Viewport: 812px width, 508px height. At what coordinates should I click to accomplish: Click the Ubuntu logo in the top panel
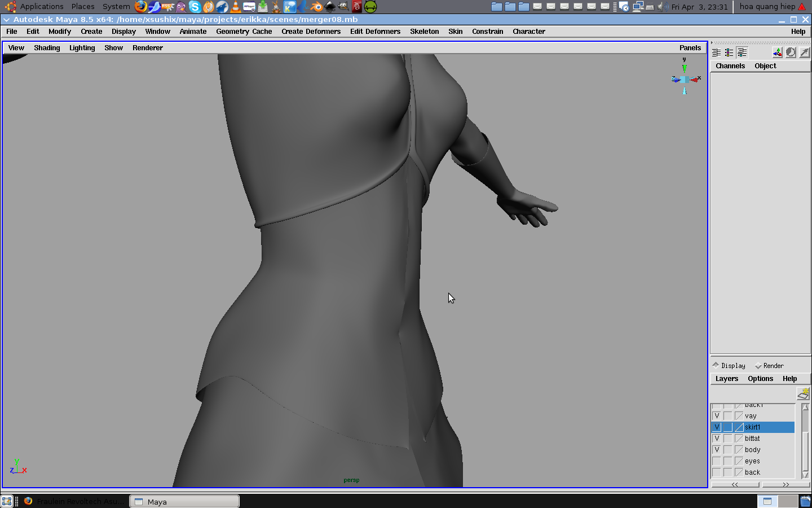pyautogui.click(x=10, y=7)
